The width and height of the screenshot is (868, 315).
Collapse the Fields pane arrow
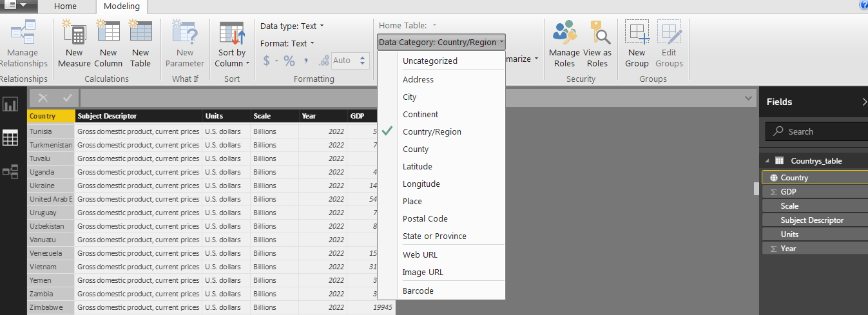pos(864,102)
